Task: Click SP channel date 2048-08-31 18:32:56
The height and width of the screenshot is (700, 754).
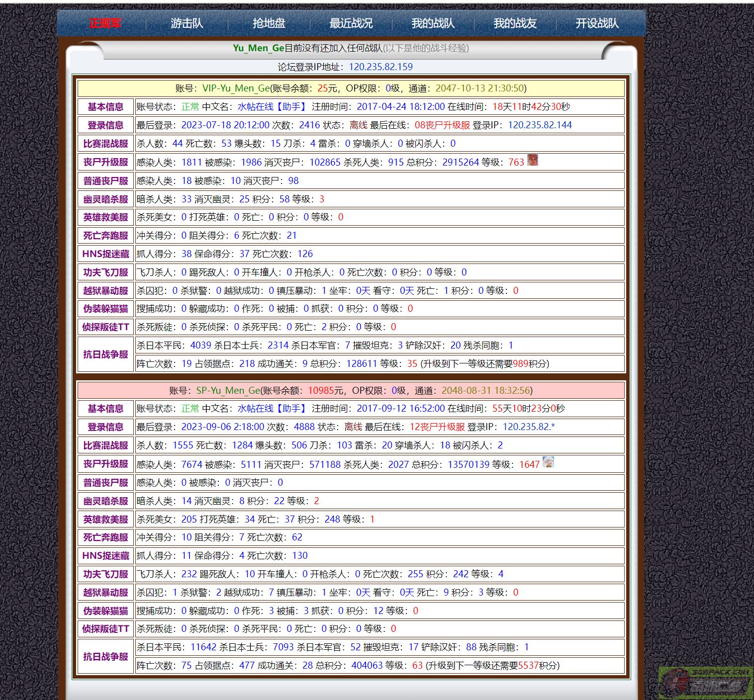Action: pos(486,391)
